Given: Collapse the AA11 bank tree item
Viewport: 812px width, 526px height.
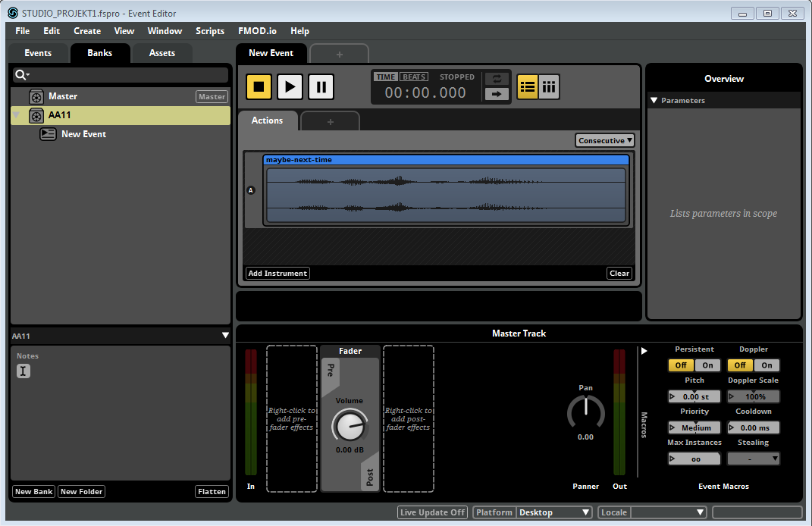Looking at the screenshot, I should pyautogui.click(x=17, y=115).
